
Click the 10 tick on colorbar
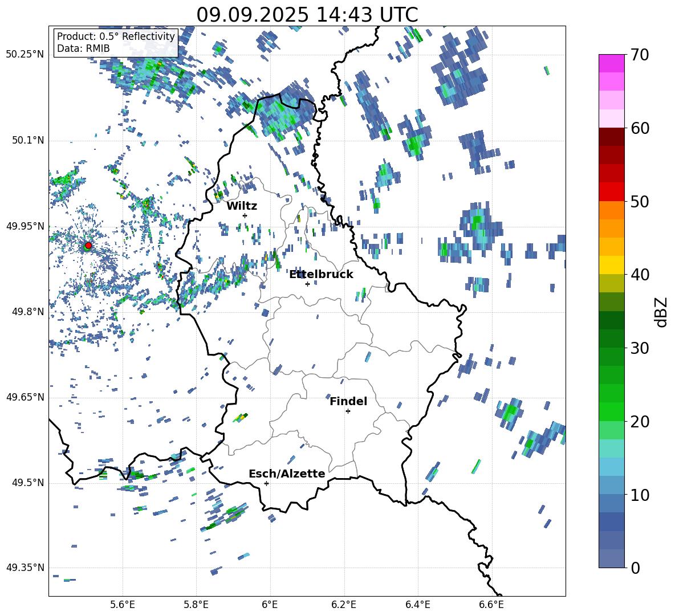click(640, 495)
